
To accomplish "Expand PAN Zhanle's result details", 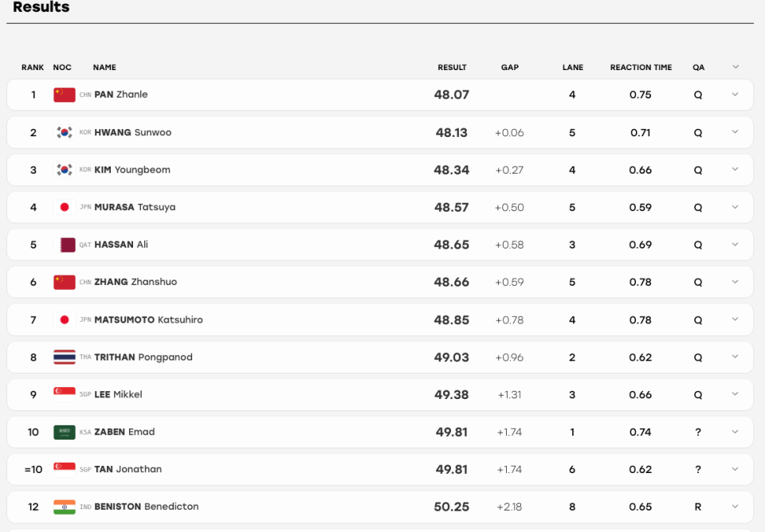I will [736, 95].
